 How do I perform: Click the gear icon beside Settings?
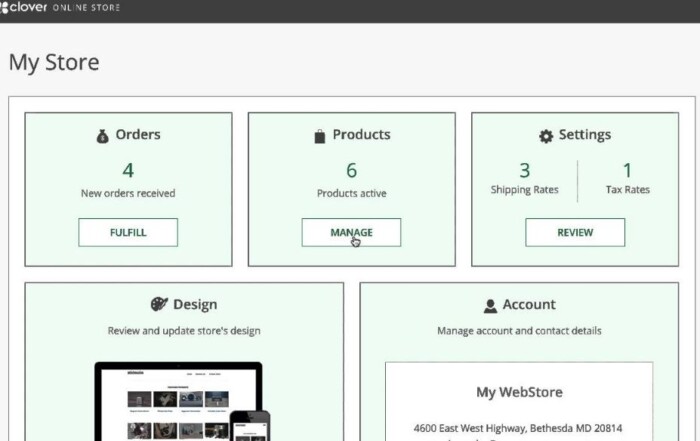point(546,136)
